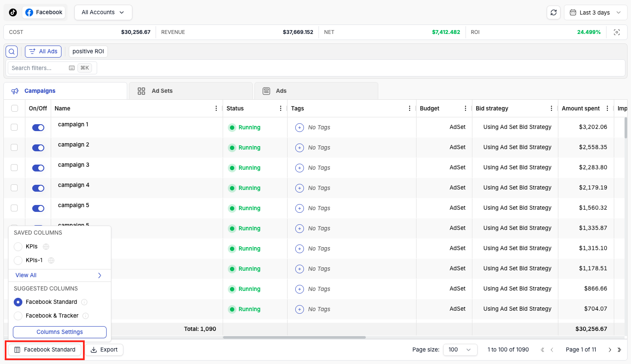Viewport: 631px width, 364px height.
Task: Switch to the Ads tab
Action: [x=281, y=91]
